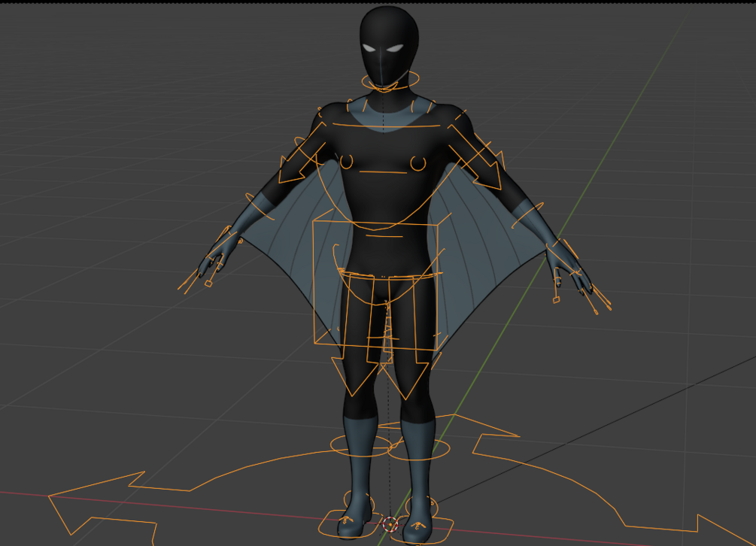Select the ring control at the viewer's right knee
The height and width of the screenshot is (546, 756).
coord(419,449)
